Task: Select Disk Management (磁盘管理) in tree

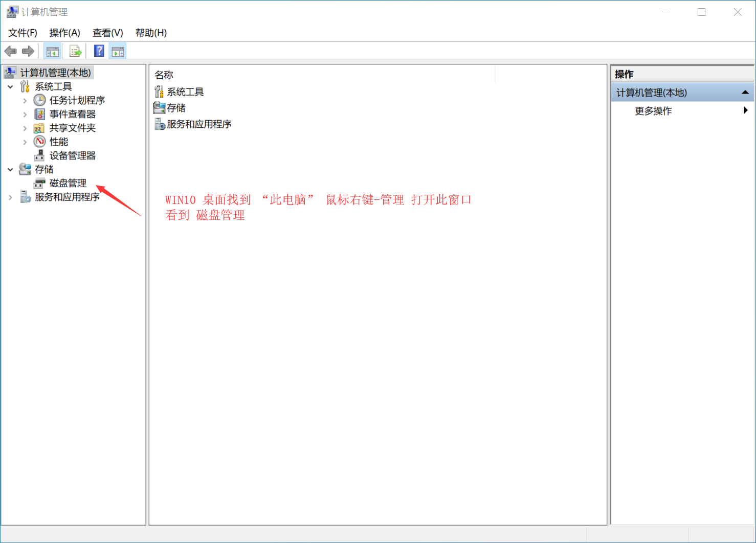Action: pyautogui.click(x=68, y=183)
